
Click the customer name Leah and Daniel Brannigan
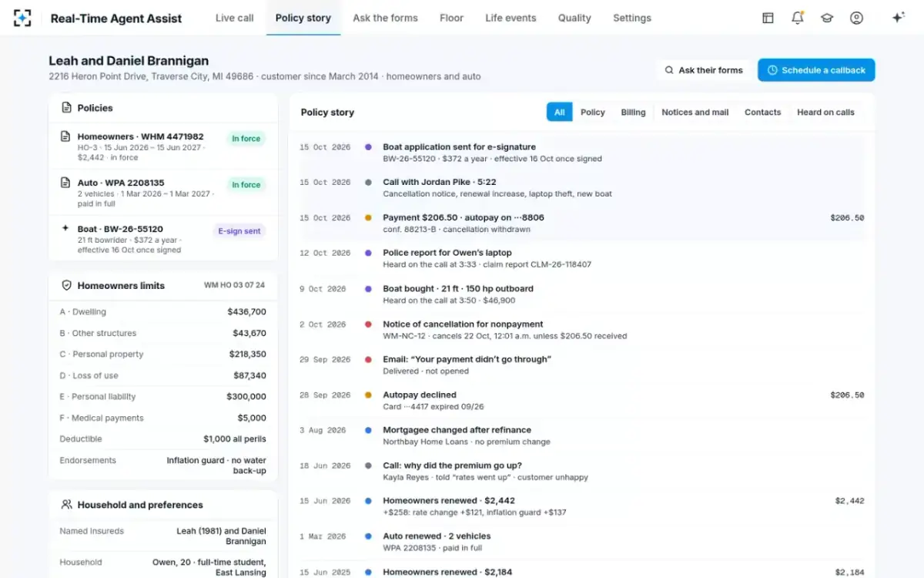[129, 61]
